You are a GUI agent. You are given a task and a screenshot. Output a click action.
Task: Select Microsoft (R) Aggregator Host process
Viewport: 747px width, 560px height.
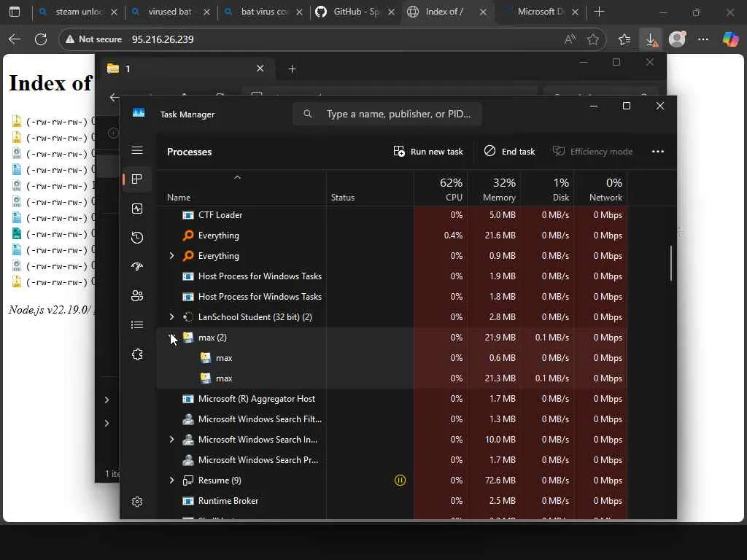click(392, 399)
